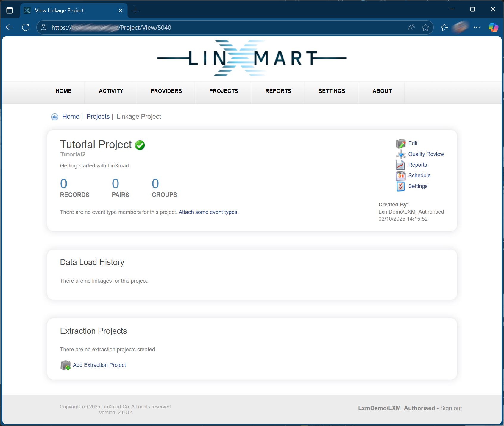Refresh the browser page
504x426 pixels.
(x=26, y=27)
